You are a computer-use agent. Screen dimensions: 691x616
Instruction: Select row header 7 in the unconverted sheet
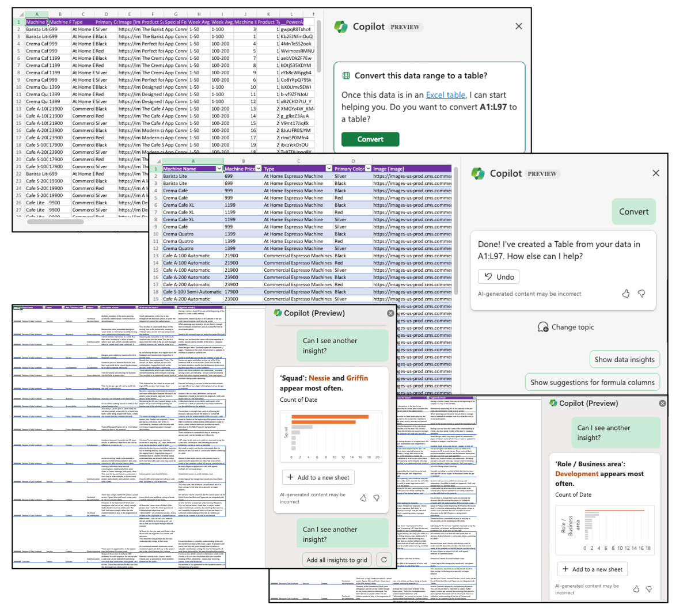tap(18, 65)
